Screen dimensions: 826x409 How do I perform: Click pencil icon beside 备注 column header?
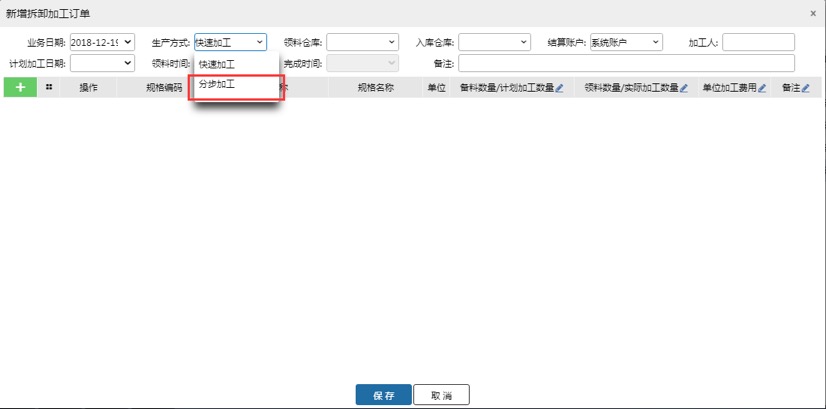(805, 88)
